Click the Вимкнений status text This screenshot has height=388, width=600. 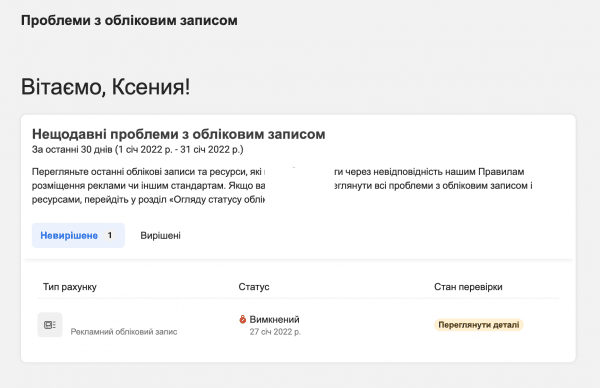point(274,319)
